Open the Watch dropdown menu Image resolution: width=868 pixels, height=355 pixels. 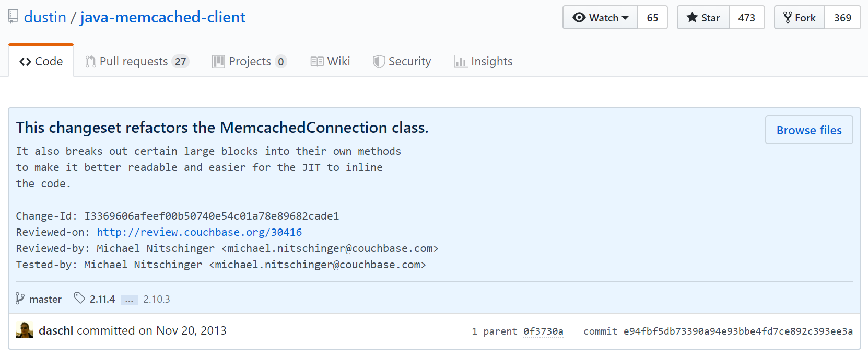pyautogui.click(x=600, y=18)
